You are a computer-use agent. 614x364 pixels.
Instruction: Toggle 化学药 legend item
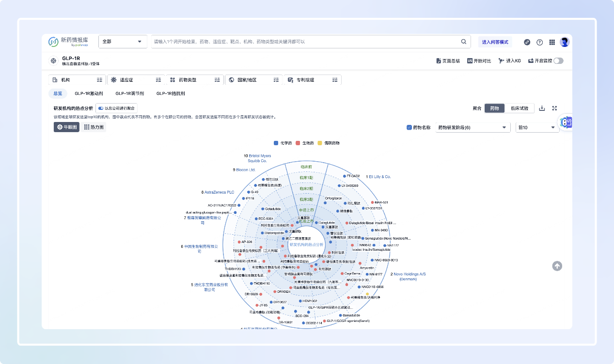(x=283, y=143)
